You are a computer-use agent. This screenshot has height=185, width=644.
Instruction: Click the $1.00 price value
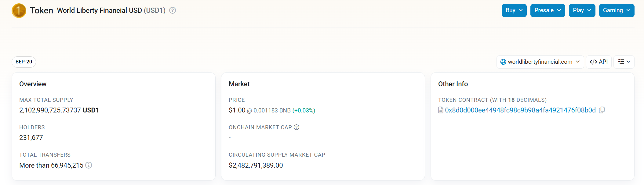237,110
